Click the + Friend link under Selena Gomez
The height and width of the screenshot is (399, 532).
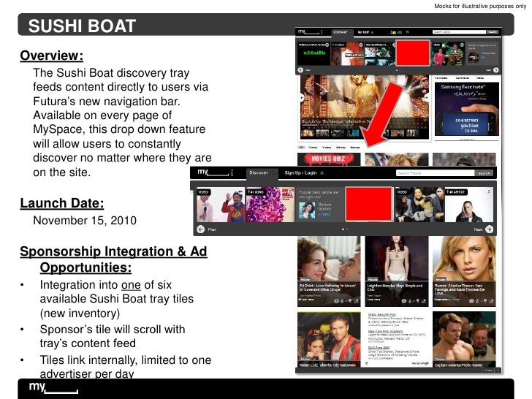(324, 214)
